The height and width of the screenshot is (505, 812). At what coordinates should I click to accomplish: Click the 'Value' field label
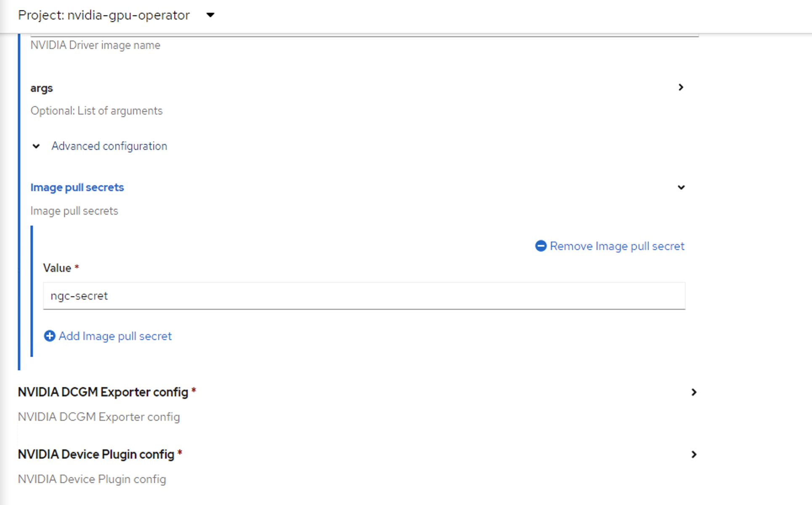coord(57,268)
